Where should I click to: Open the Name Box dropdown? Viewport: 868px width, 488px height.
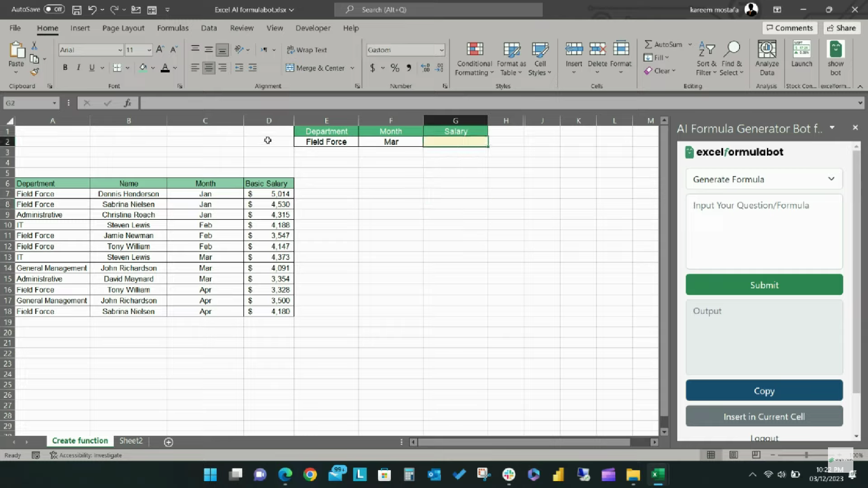(55, 103)
